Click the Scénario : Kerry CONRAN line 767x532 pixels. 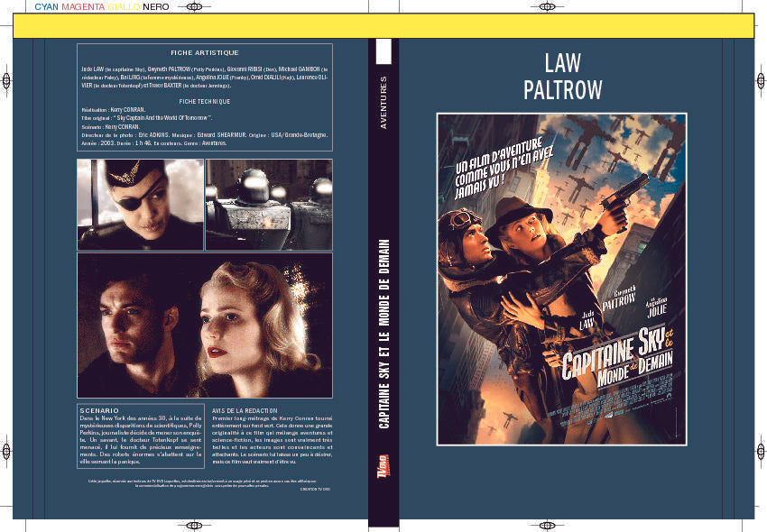pyautogui.click(x=111, y=127)
